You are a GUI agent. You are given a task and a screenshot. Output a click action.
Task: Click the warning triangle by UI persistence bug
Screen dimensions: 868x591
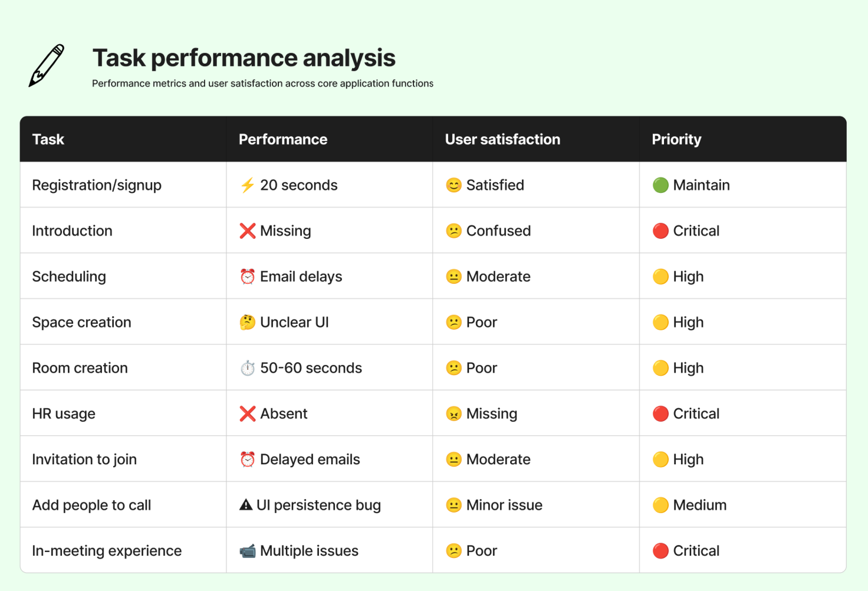point(246,505)
